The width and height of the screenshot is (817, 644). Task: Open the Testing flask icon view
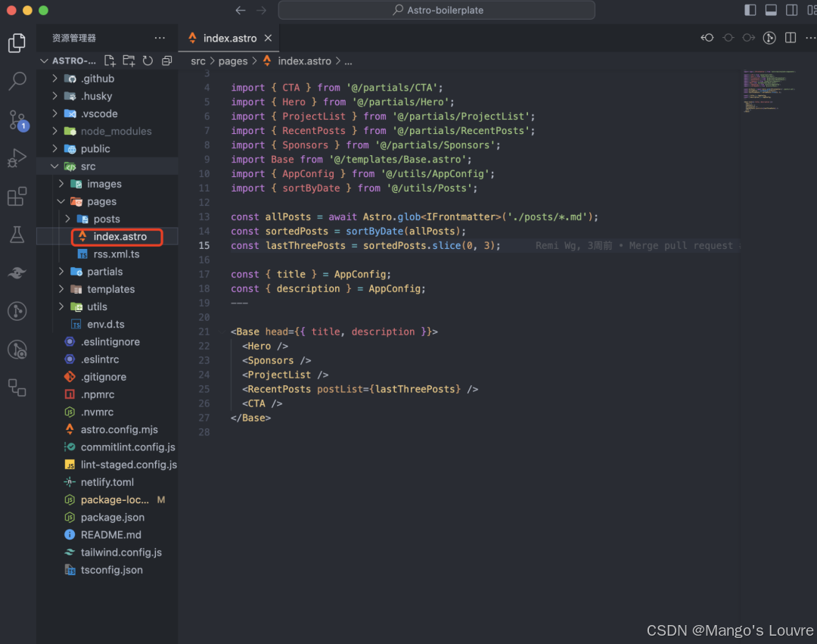click(17, 235)
